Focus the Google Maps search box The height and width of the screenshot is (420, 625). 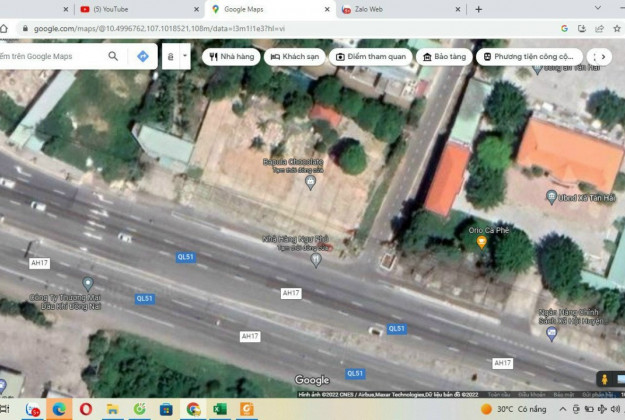(x=52, y=56)
